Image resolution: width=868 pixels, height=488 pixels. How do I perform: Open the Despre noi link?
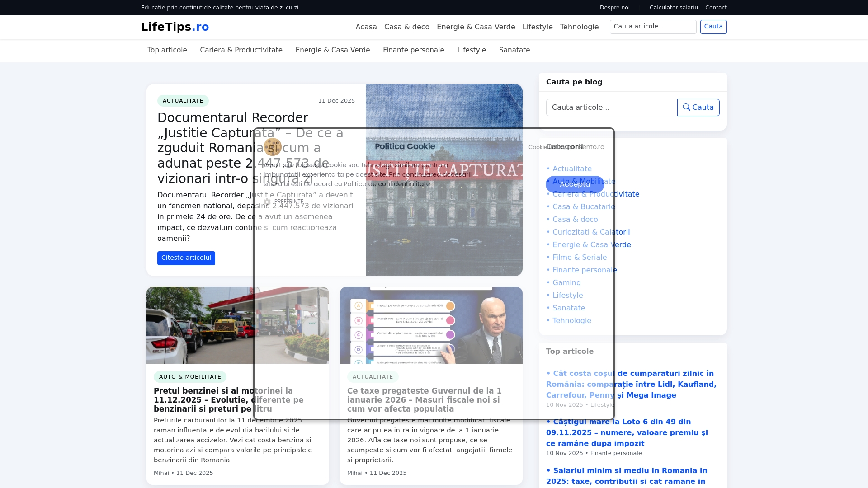(x=614, y=8)
